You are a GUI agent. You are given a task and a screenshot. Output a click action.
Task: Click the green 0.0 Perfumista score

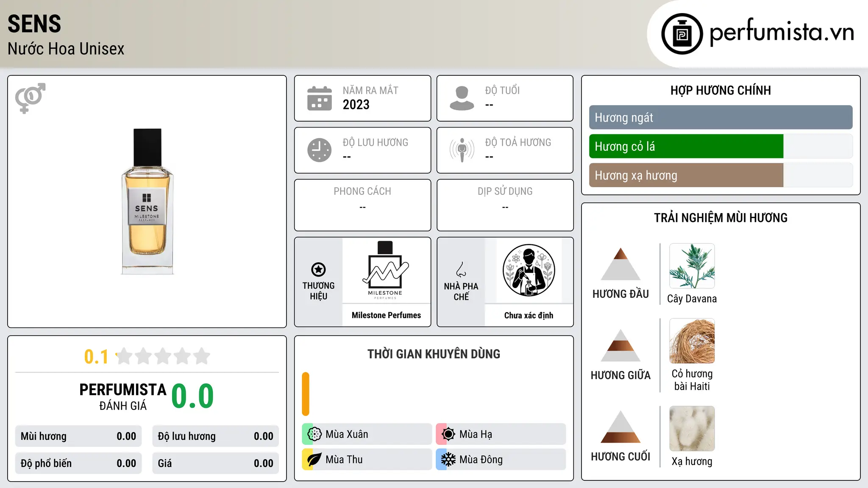(193, 396)
